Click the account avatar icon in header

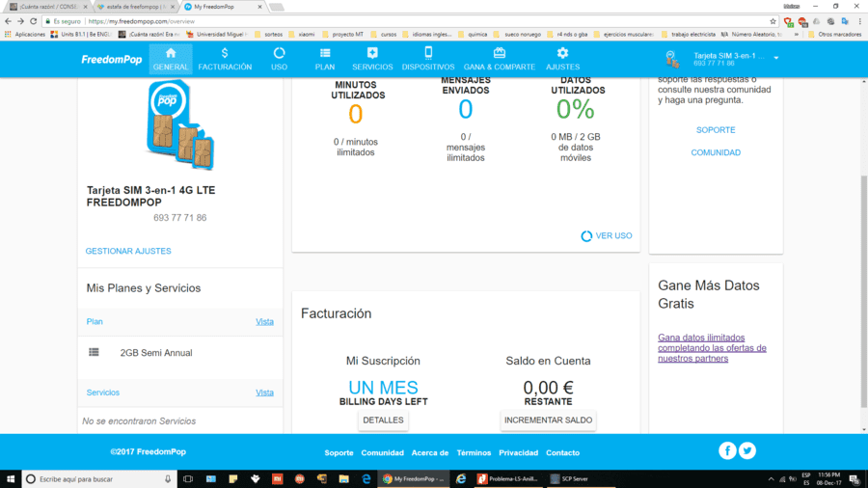point(671,59)
